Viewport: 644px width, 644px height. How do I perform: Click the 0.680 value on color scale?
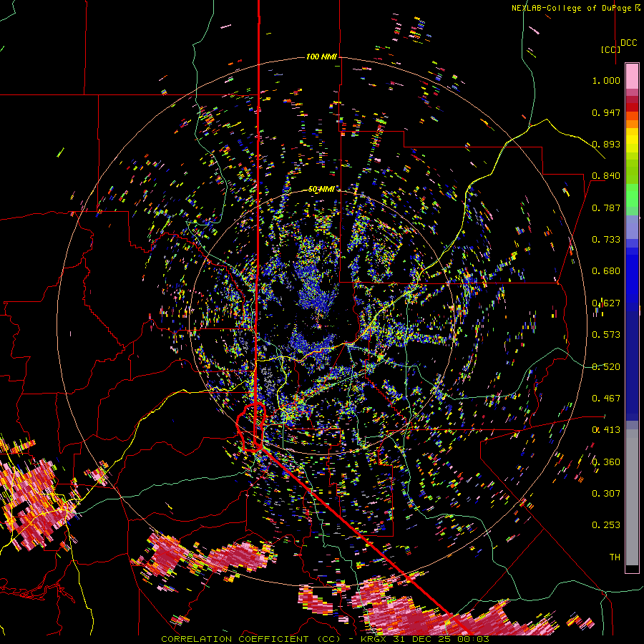click(606, 271)
